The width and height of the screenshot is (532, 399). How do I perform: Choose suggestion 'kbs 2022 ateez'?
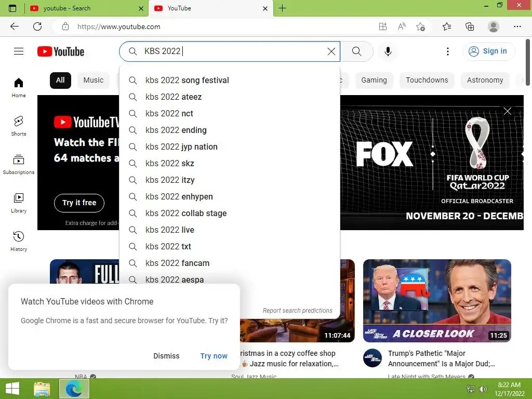(x=230, y=97)
